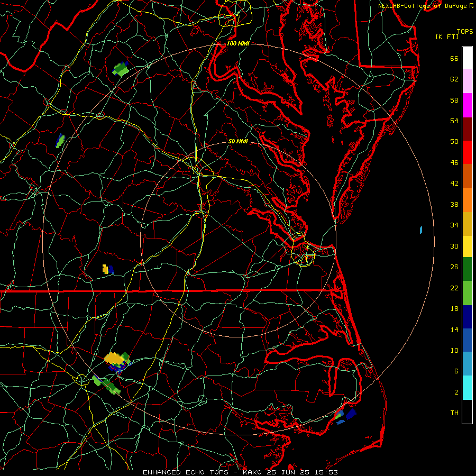
Task: Click the legend value '54'
Action: [x=454, y=121]
